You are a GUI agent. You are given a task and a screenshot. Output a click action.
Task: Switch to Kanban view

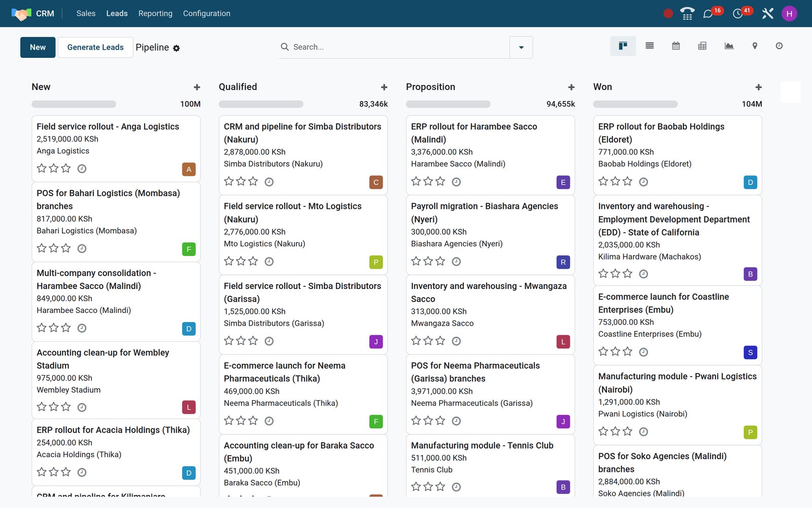click(x=623, y=46)
